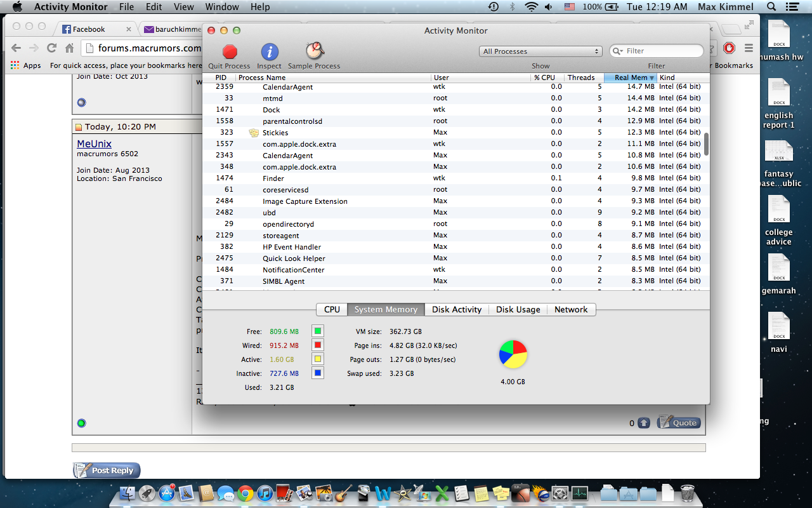Click the process list vertical scrollbar thumb
812x508 pixels.
707,144
